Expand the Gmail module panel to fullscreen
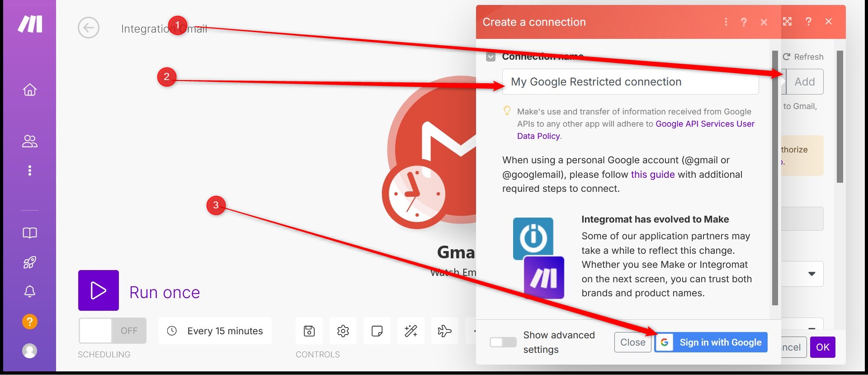Viewport: 868px width, 375px height. [x=788, y=21]
